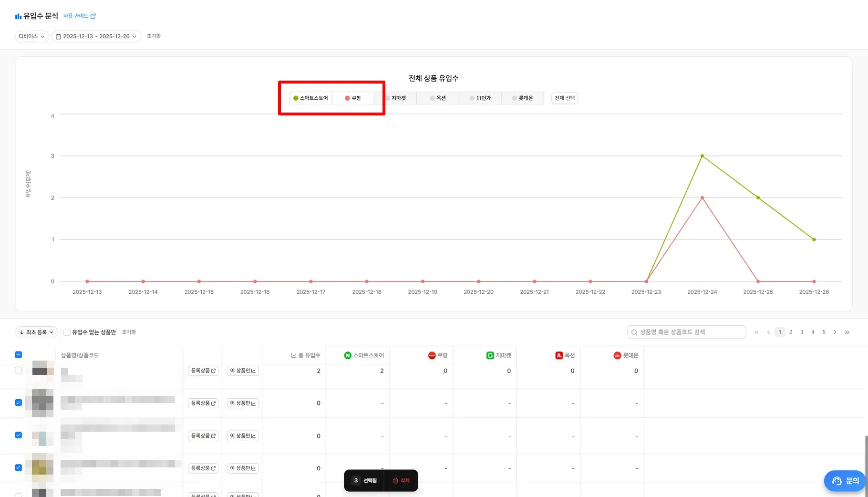Toggle the select-all checkbox in table header
The height and width of the screenshot is (497, 868).
click(18, 355)
